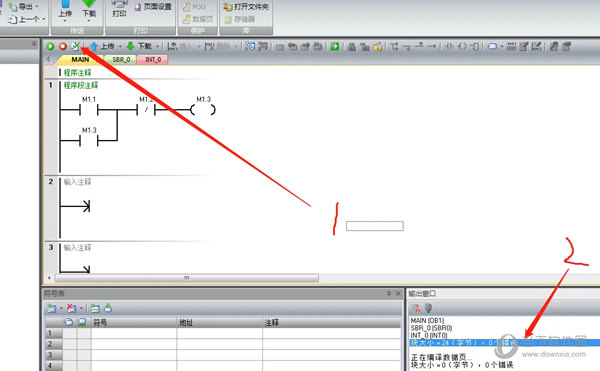Click the network 1 comment text

coord(81,85)
